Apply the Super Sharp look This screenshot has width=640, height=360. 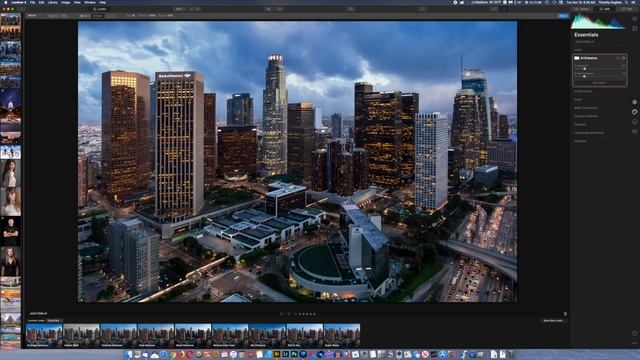click(342, 336)
